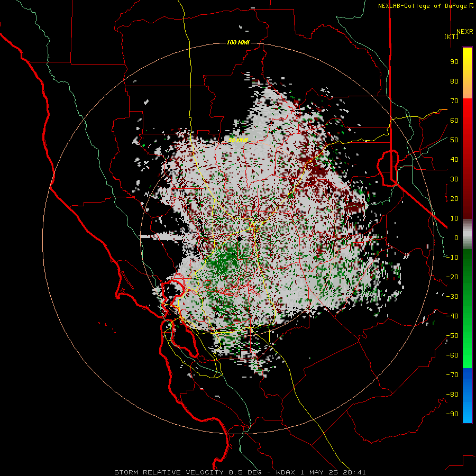
Task: Click the 70 value on the velocity scale
Action: (x=454, y=101)
